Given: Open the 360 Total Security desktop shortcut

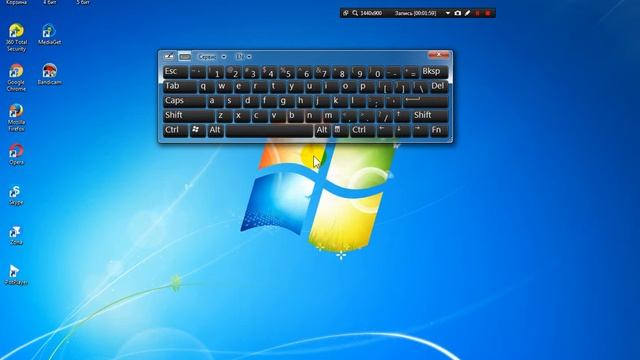Looking at the screenshot, I should (x=16, y=37).
